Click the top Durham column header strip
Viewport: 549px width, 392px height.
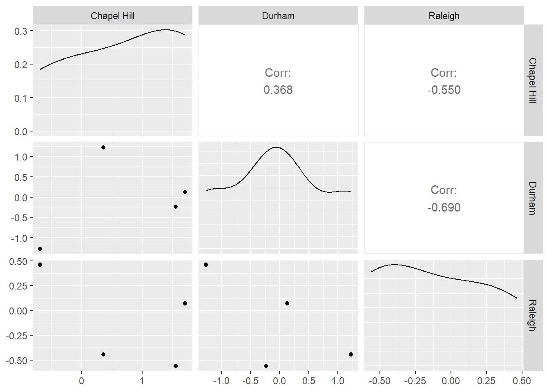pos(278,16)
